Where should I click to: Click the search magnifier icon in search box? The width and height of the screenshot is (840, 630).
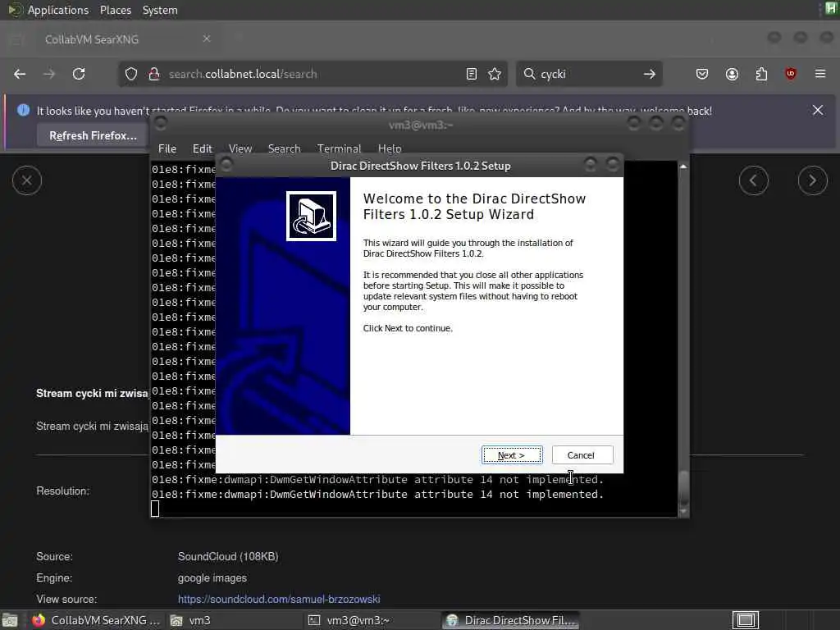tap(529, 74)
